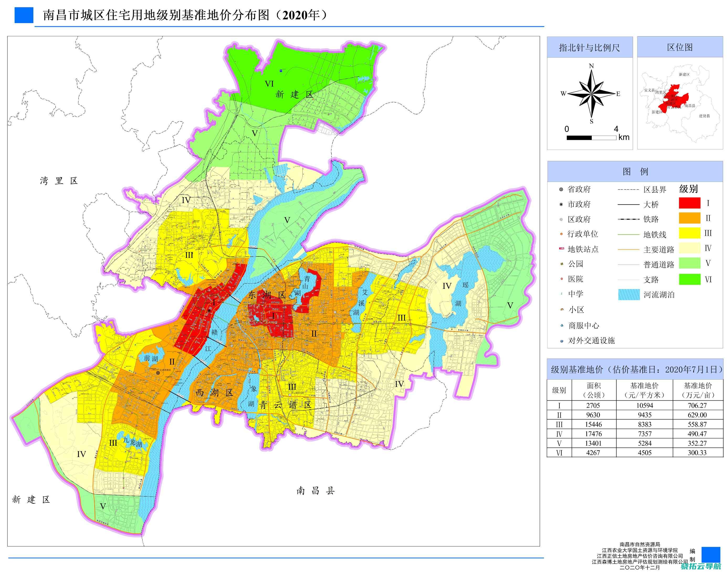Select the red 地铁站点 legend symbol

click(561, 249)
